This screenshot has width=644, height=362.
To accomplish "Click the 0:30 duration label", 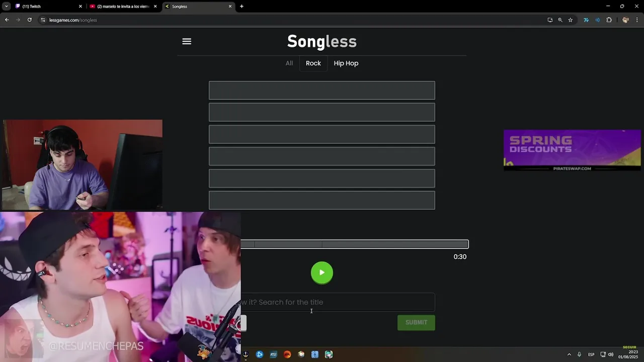I will [460, 257].
